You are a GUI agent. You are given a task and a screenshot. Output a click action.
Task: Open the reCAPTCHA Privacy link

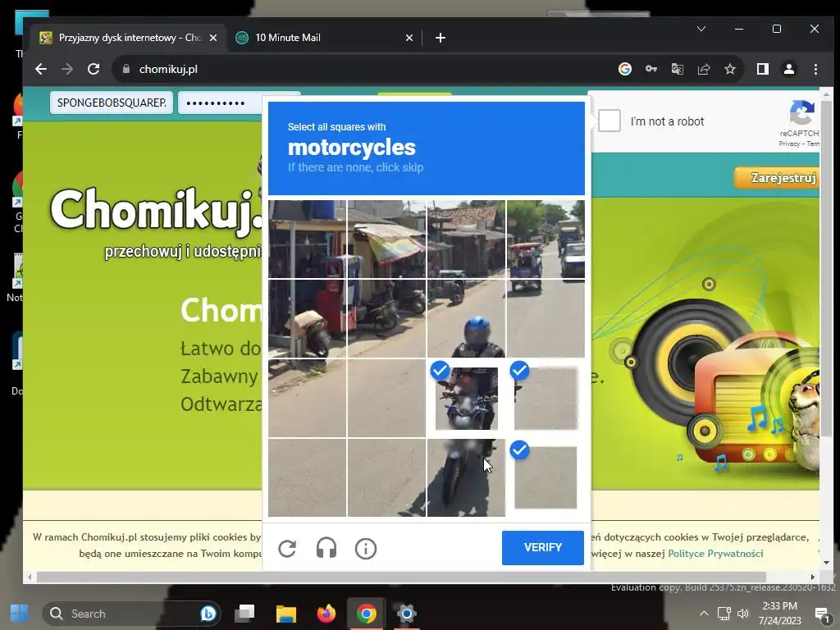point(788,144)
